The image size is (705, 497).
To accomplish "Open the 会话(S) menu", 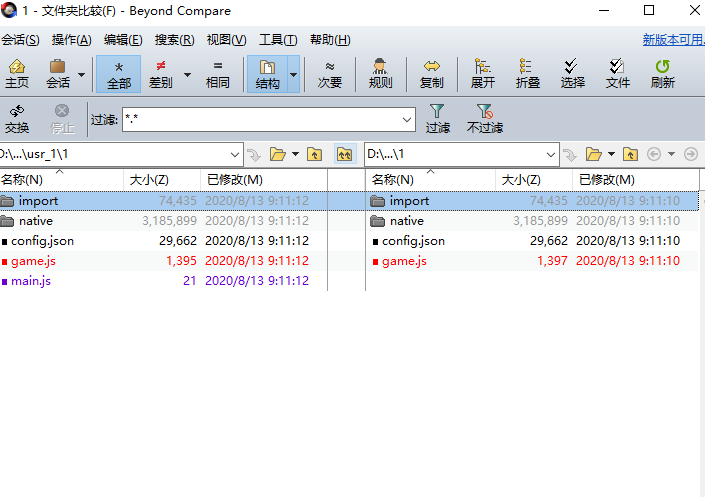I will point(20,40).
